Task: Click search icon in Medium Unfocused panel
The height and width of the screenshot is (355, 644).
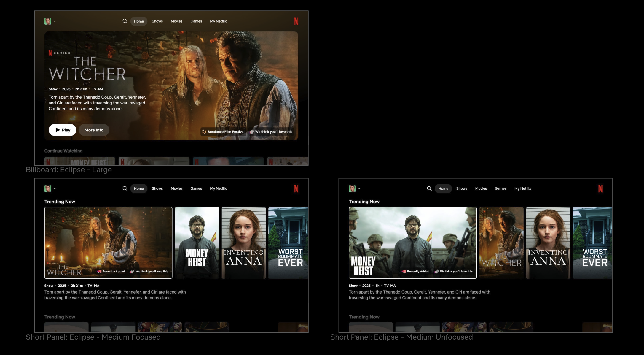Action: tap(429, 188)
